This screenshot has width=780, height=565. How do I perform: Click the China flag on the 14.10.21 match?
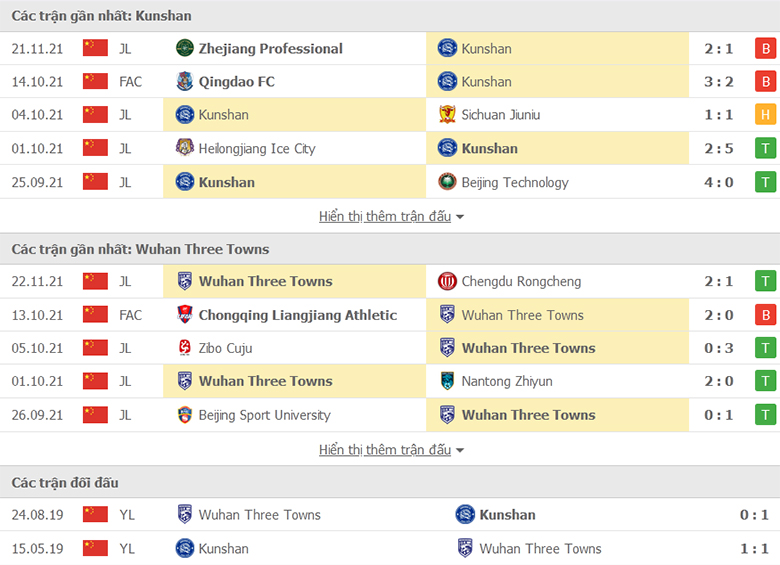96,81
